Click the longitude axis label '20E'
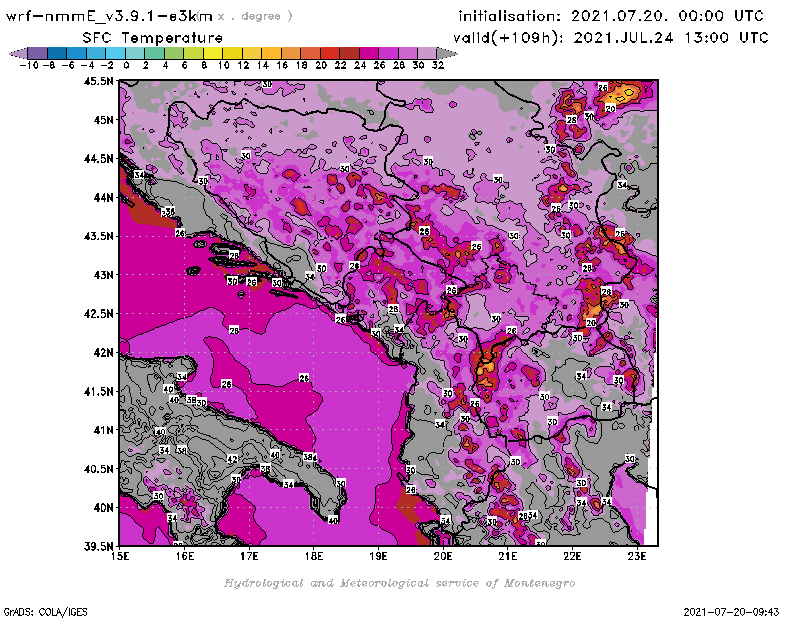The height and width of the screenshot is (618, 800). (443, 556)
